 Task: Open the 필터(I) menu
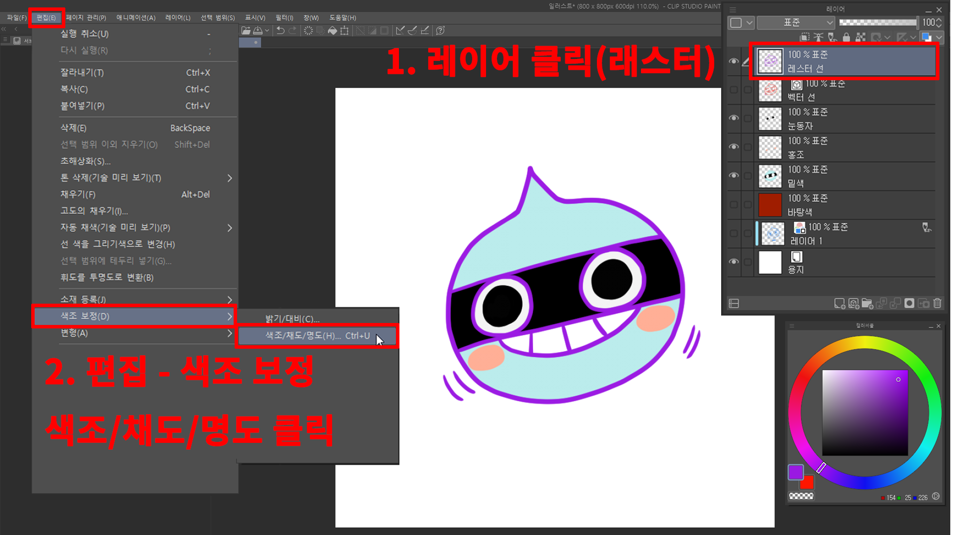[x=284, y=18]
